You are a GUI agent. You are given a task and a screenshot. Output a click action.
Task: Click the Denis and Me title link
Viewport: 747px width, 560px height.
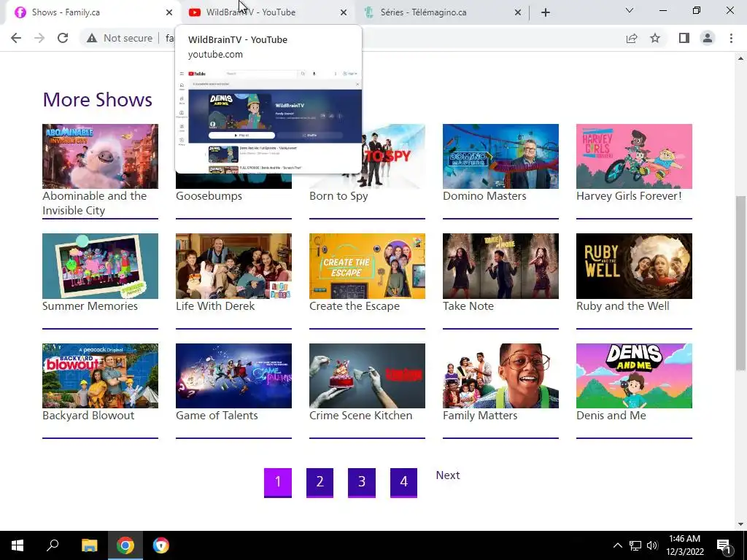click(x=611, y=415)
